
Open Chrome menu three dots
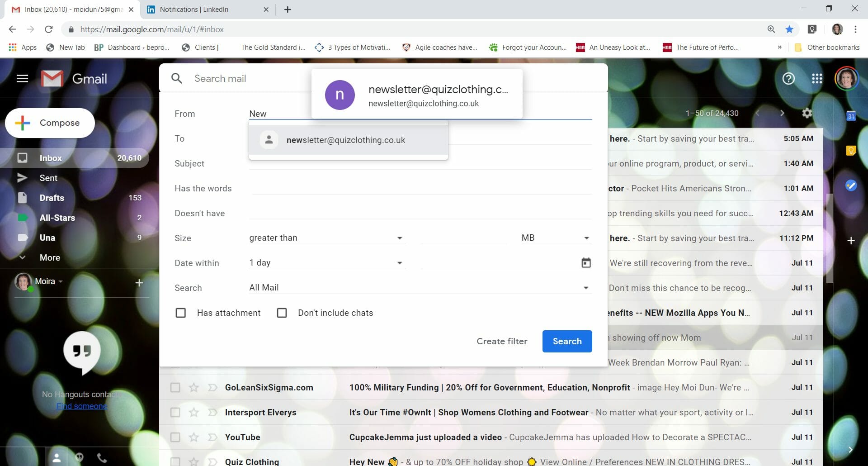pyautogui.click(x=855, y=29)
